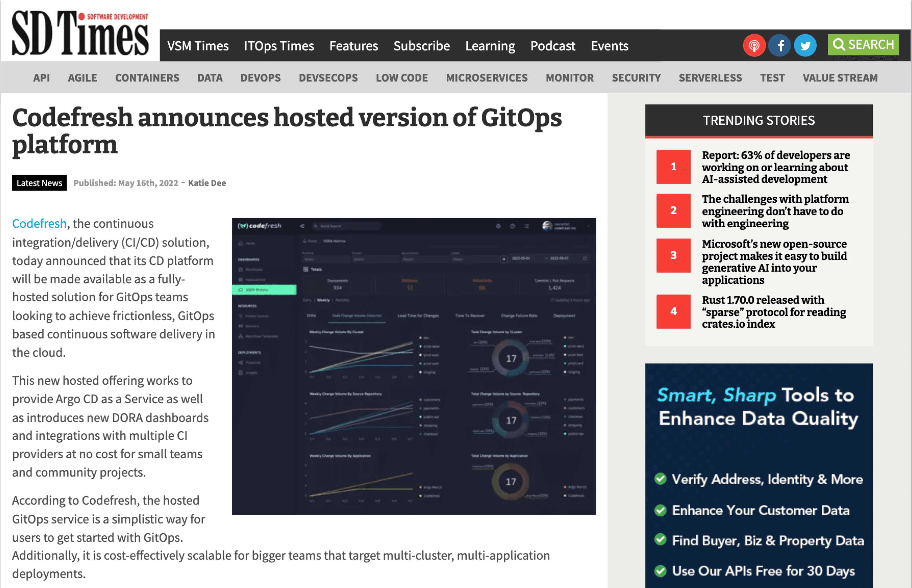Follow the Codefresh hyperlink in article
The width and height of the screenshot is (912, 588).
[x=39, y=223]
